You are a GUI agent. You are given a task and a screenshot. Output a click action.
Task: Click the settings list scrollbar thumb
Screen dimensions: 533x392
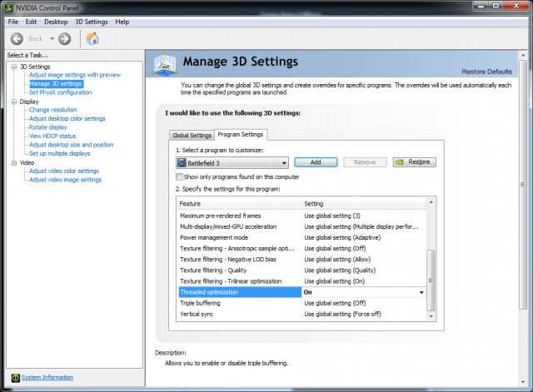click(x=431, y=280)
